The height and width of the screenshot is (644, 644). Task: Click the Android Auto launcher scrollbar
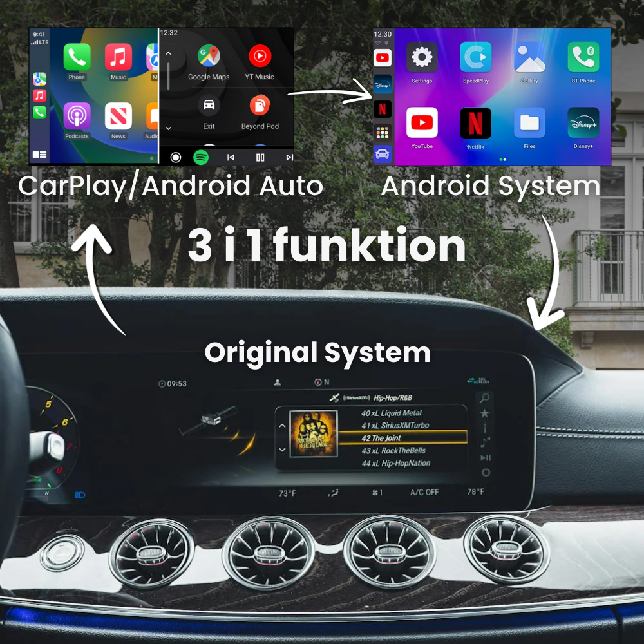(168, 76)
